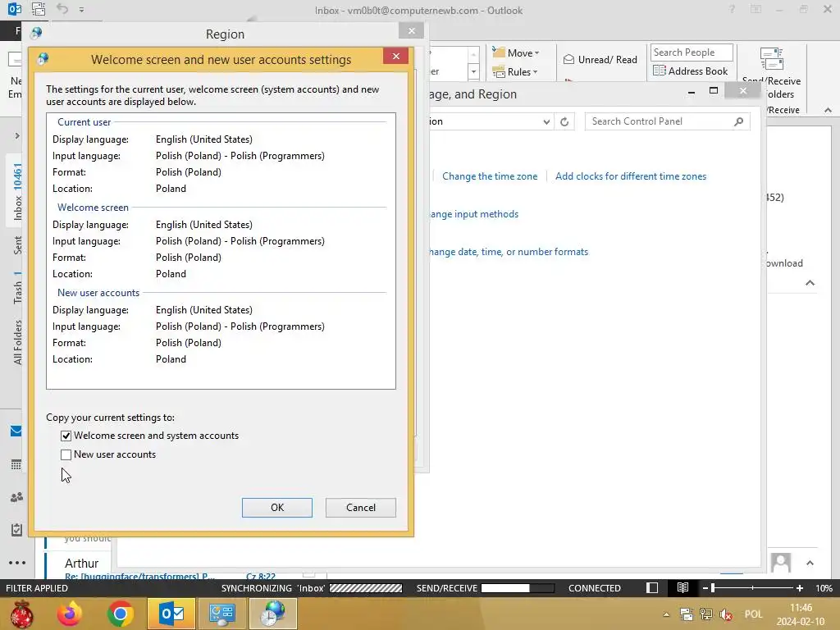Click the Region globe-clock taskbar button
This screenshot has width=840, height=630.
(x=273, y=614)
